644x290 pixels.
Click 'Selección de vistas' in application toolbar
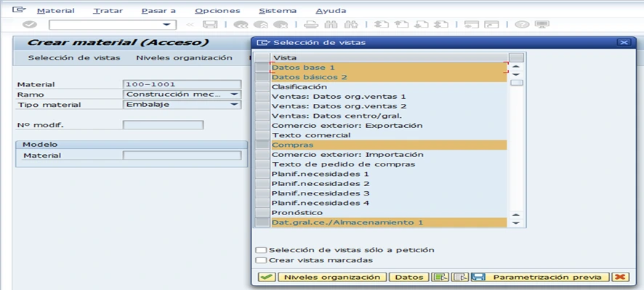(74, 58)
